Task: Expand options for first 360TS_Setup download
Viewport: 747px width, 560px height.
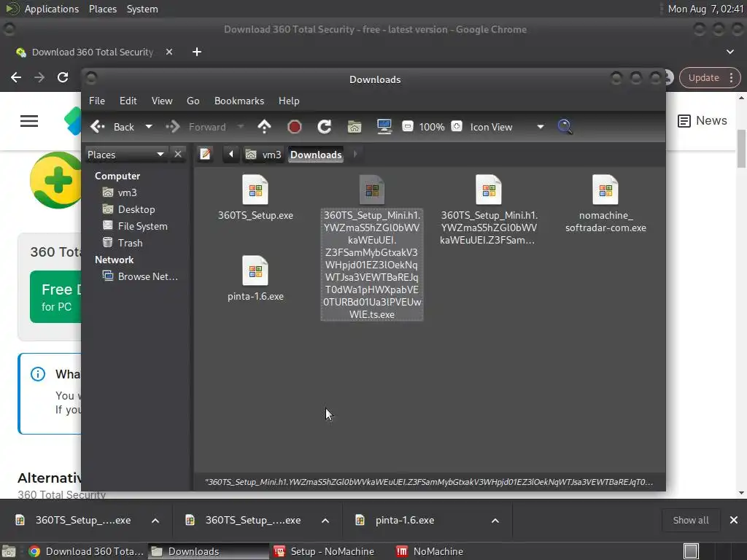Action: coord(155,521)
